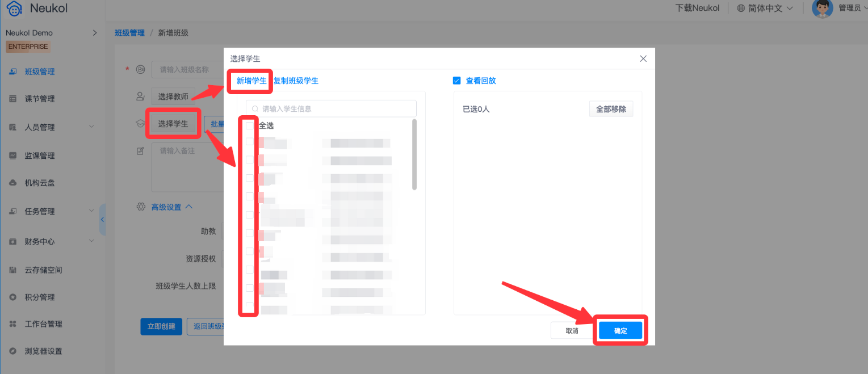Click the 复制班级学生 link
868x374 pixels.
[x=296, y=81]
